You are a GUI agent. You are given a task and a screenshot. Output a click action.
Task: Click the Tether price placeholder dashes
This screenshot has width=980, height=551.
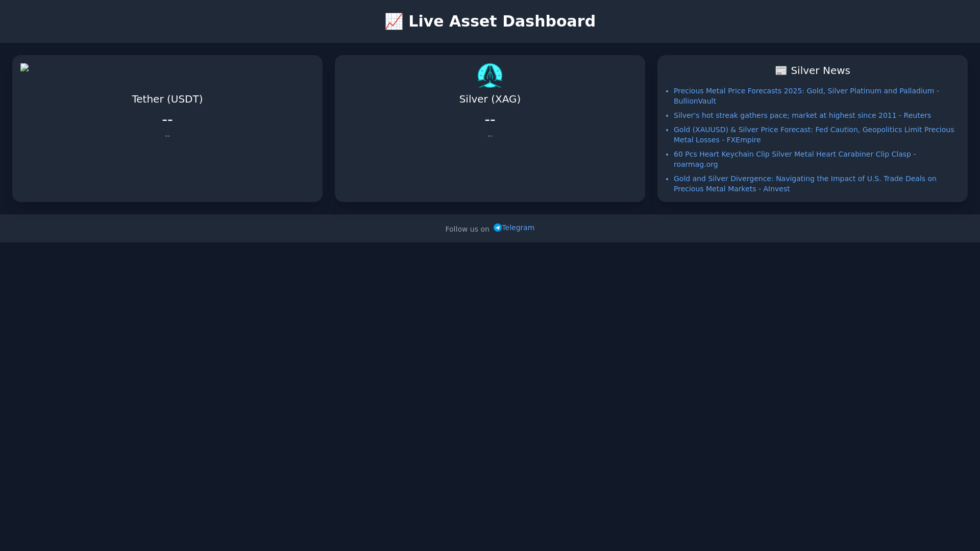[x=167, y=120]
